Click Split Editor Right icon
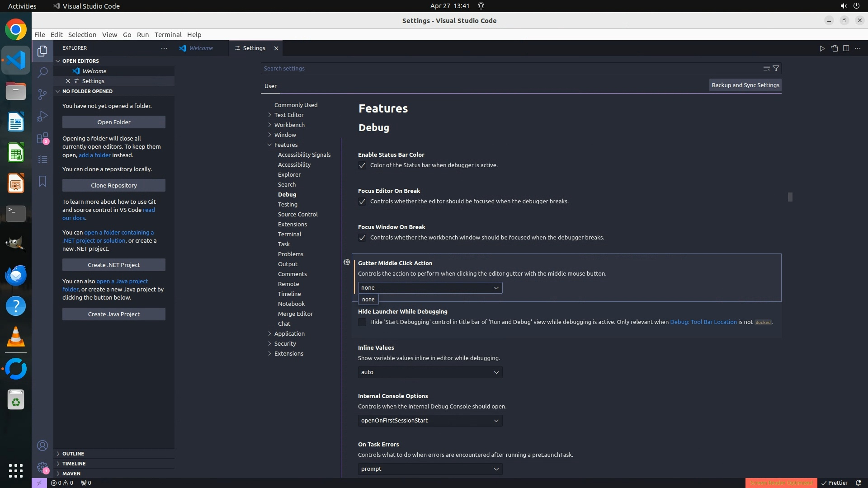The image size is (868, 488). tap(846, 48)
